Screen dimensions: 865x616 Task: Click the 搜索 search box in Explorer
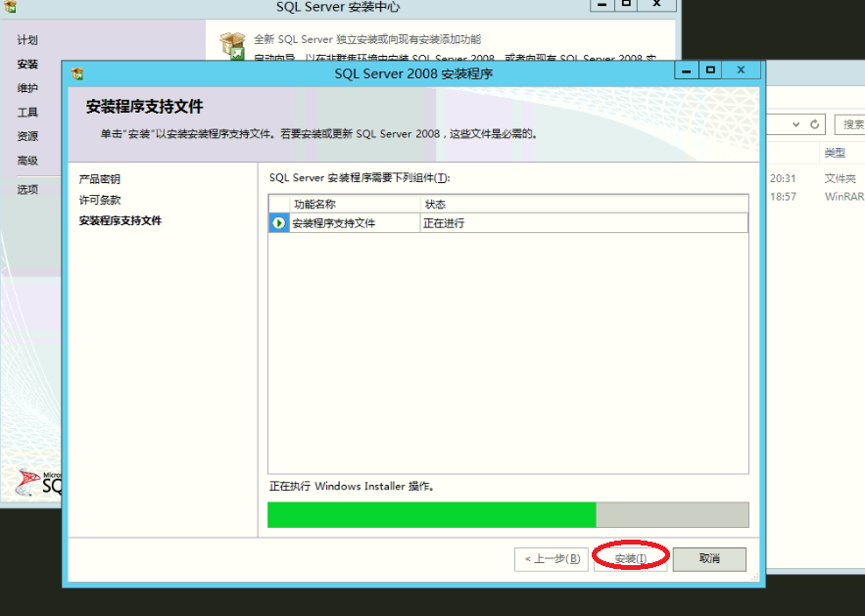(849, 124)
